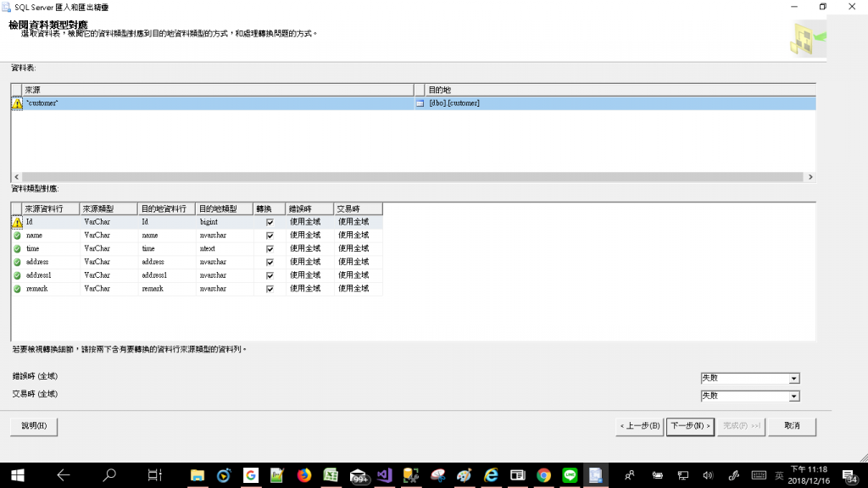Toggle conversion checkbox for name row
The width and height of the screenshot is (868, 488).
click(x=270, y=236)
